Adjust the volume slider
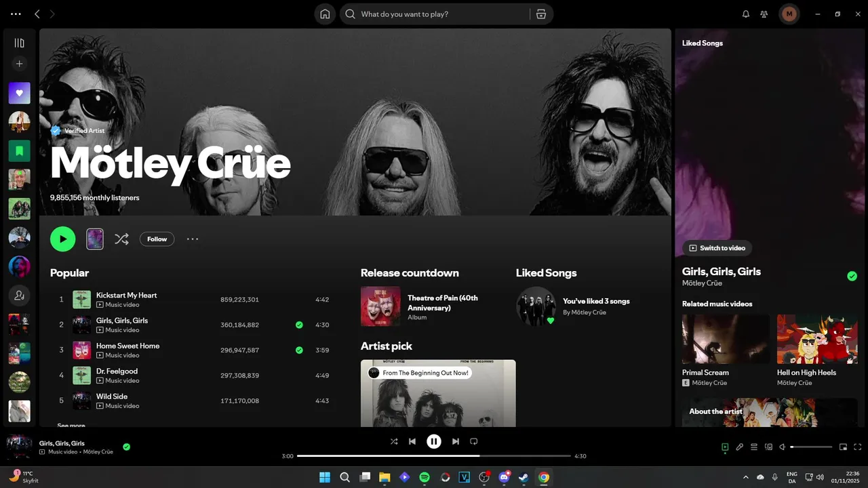Viewport: 868px width, 488px height. pos(811,447)
